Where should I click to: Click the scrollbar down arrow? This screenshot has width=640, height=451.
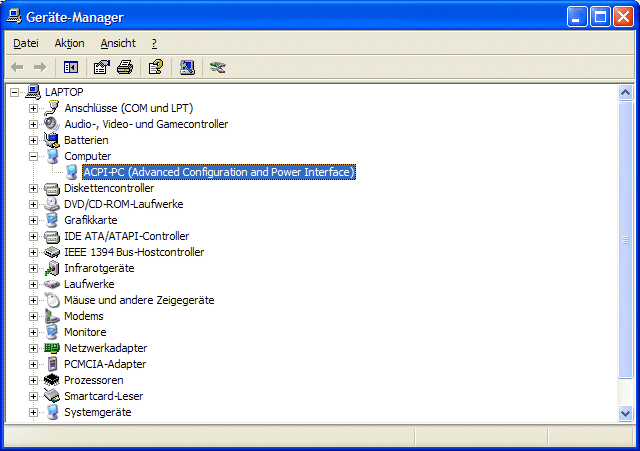coord(625,413)
